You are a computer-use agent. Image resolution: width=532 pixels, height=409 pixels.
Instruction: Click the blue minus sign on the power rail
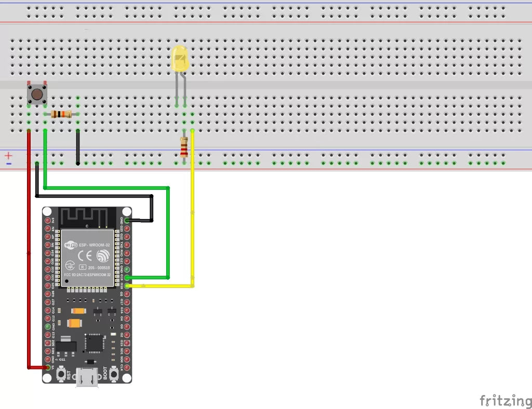pyautogui.click(x=9, y=164)
